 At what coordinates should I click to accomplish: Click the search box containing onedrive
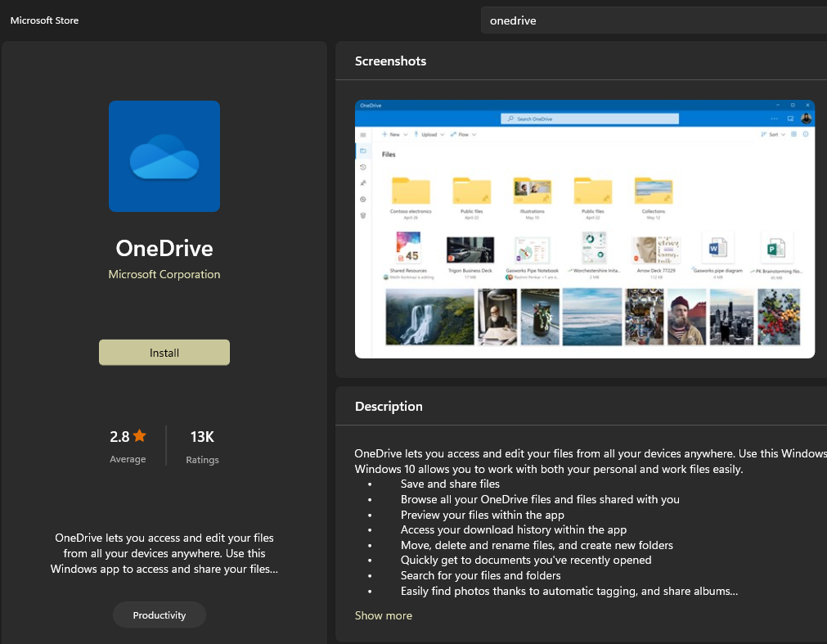coord(654,20)
